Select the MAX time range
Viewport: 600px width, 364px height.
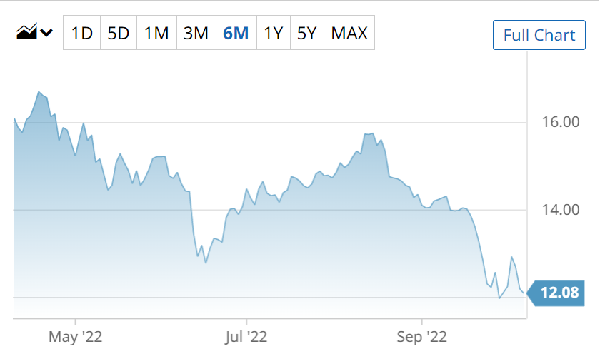[x=349, y=33]
